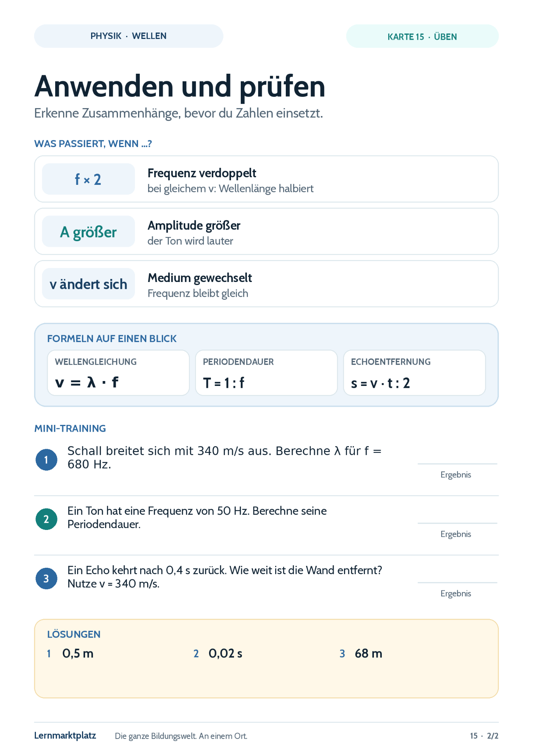Screen dimensions: 533x756
Task: Select the 'f × 2' badge
Action: (88, 179)
